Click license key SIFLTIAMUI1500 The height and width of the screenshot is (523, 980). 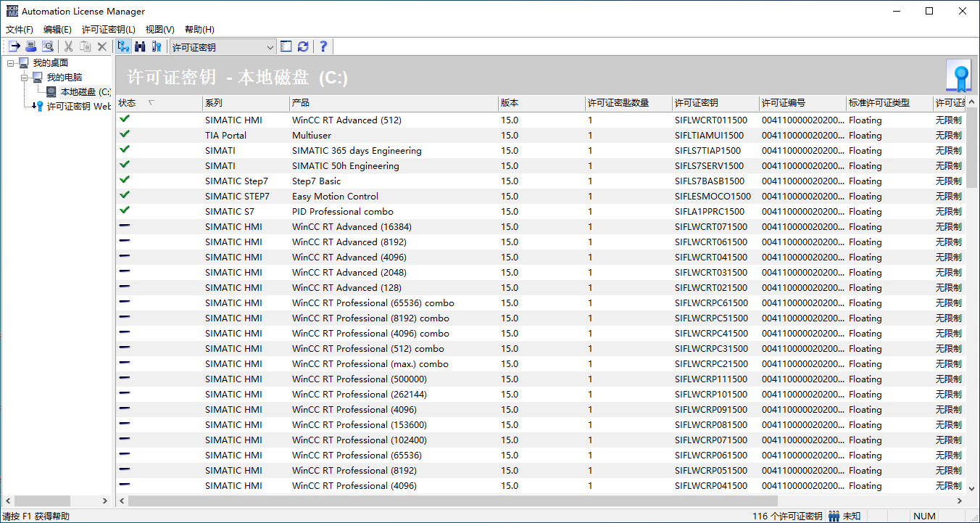[709, 136]
